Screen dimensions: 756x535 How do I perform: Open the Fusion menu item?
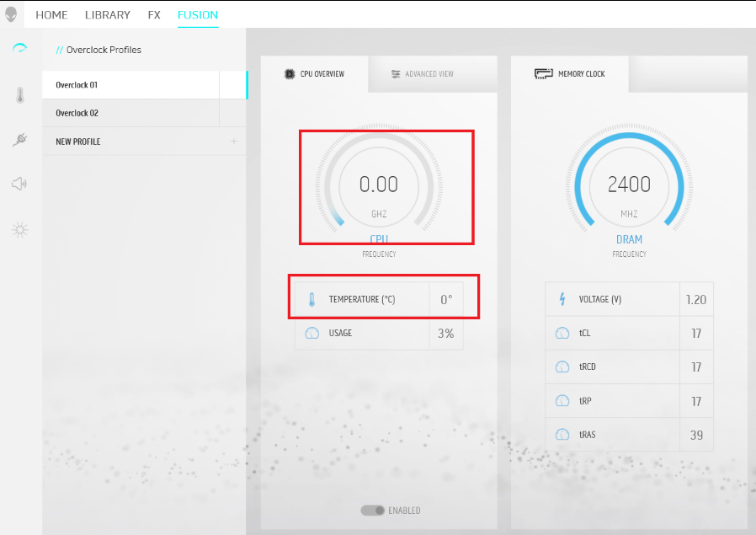[x=197, y=14]
